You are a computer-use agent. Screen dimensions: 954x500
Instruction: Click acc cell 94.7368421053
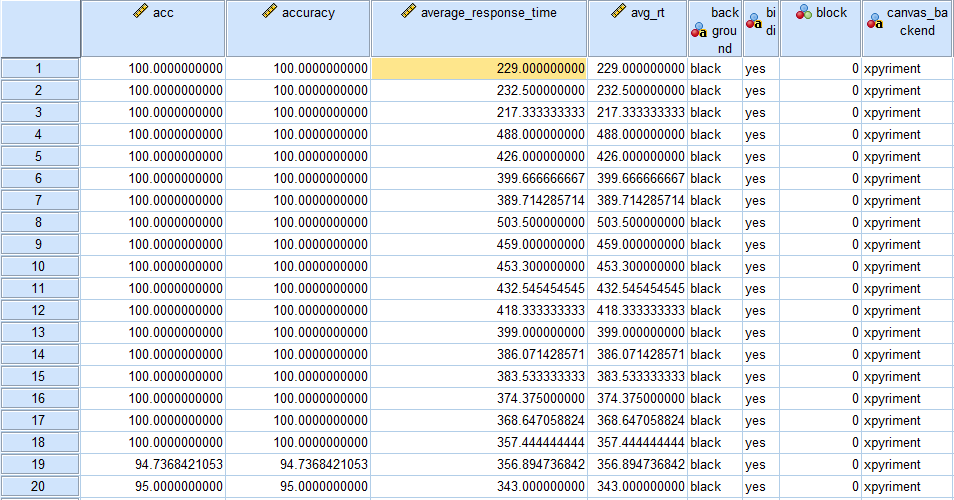[153, 464]
